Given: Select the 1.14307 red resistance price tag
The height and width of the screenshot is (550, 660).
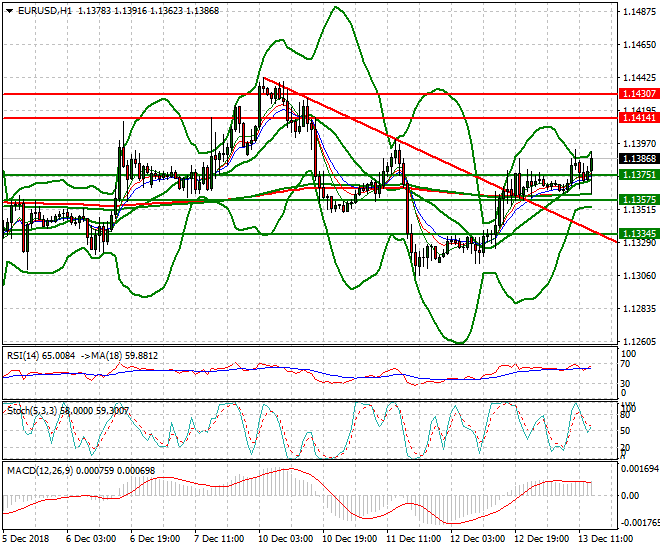Looking at the screenshot, I should pyautogui.click(x=638, y=93).
